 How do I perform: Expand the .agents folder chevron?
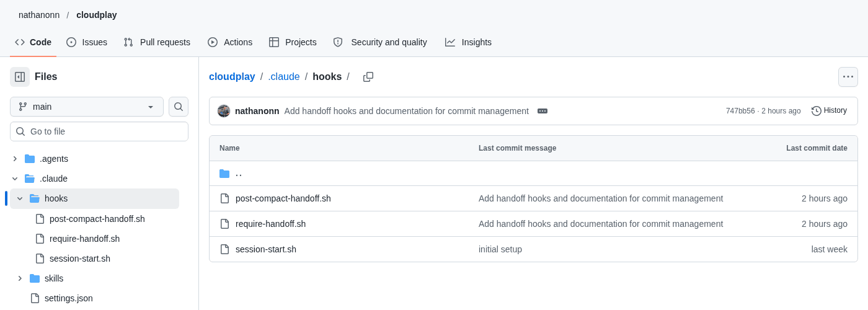pos(15,159)
